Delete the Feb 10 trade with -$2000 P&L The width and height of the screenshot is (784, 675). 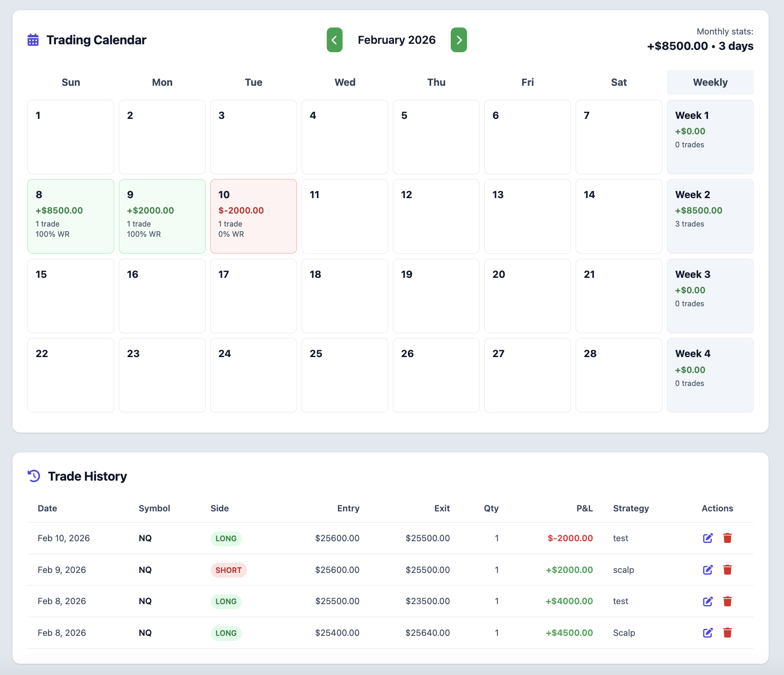[728, 538]
